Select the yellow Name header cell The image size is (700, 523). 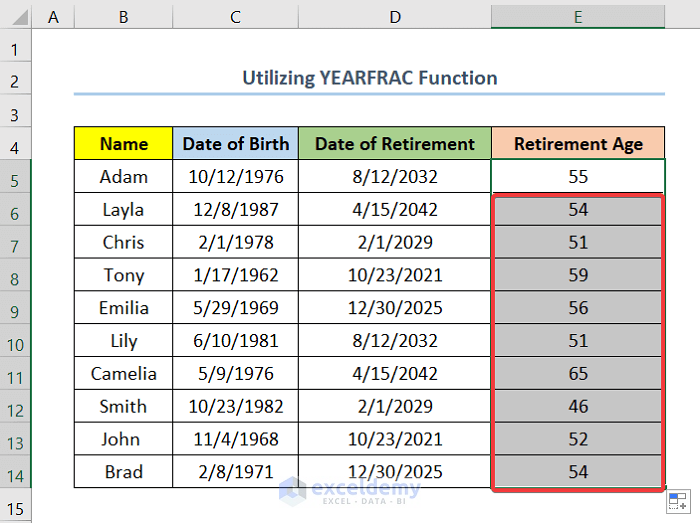pyautogui.click(x=123, y=144)
